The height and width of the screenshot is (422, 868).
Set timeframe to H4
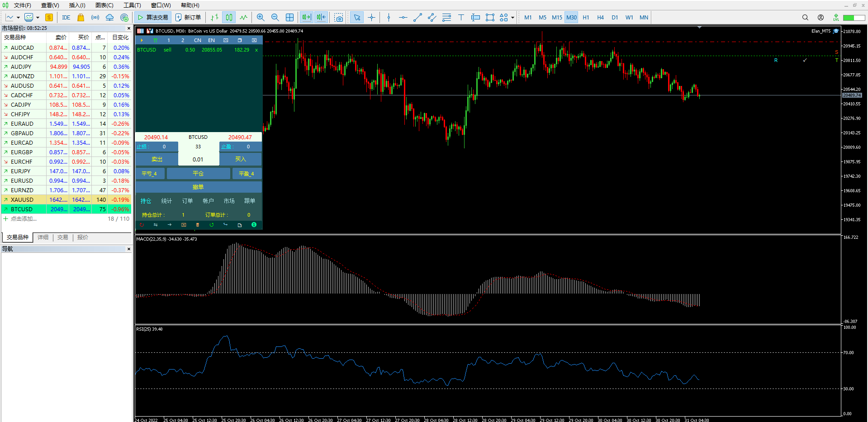tap(600, 18)
